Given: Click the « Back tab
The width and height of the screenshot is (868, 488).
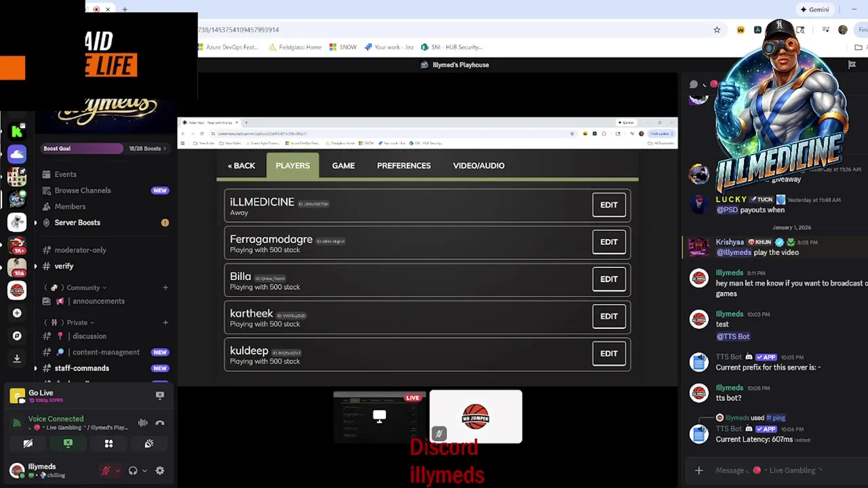Looking at the screenshot, I should point(241,165).
